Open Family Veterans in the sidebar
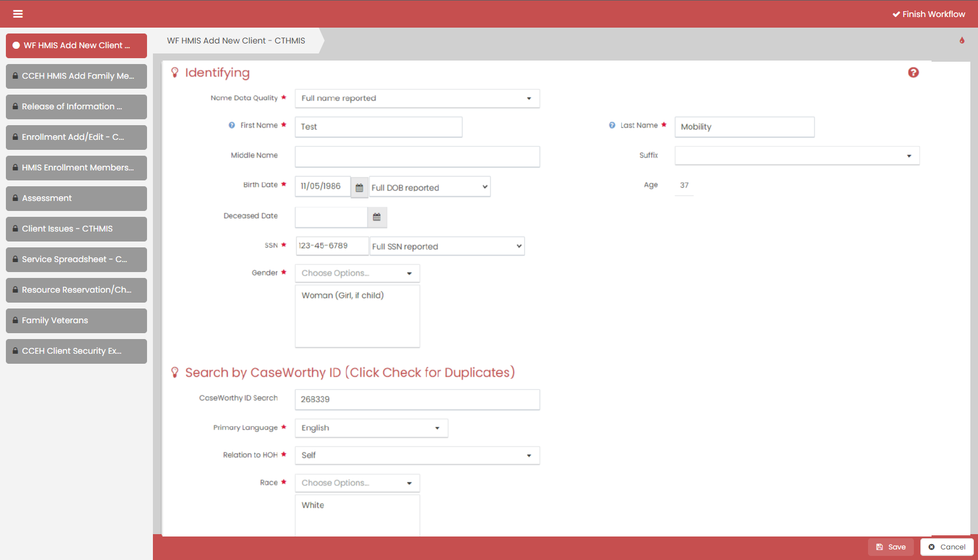 [76, 321]
